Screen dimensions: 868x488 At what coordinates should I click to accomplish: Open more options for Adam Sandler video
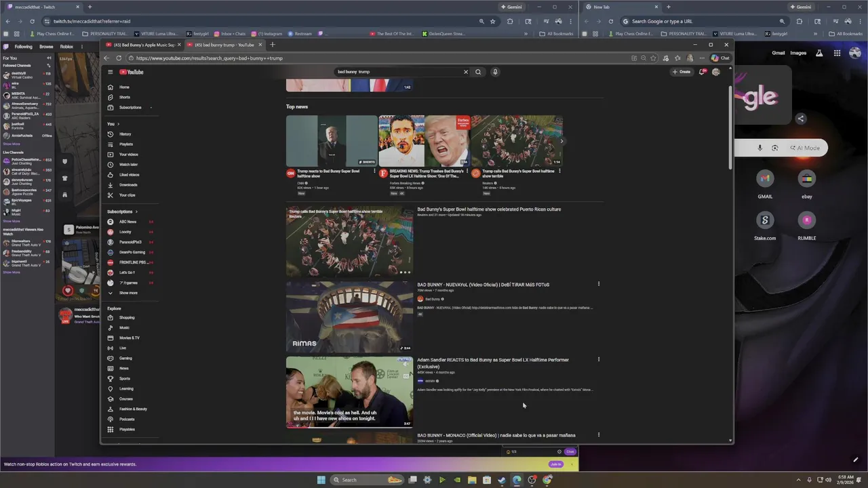(599, 359)
